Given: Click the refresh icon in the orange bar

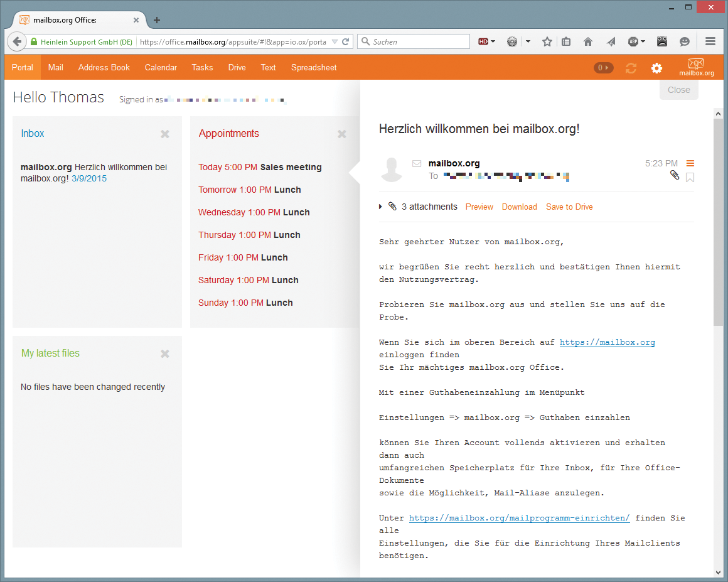Looking at the screenshot, I should (631, 68).
